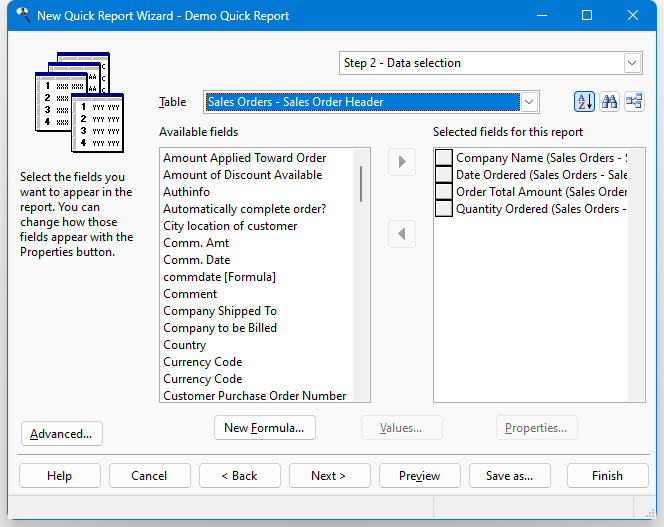Finish the report wizard
Image resolution: width=664 pixels, height=527 pixels.
tap(608, 476)
